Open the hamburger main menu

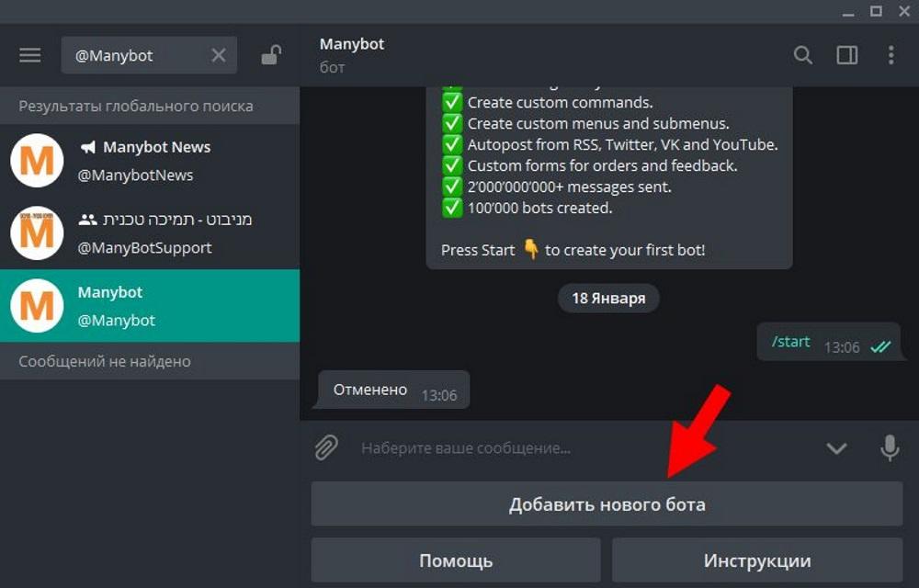(30, 55)
